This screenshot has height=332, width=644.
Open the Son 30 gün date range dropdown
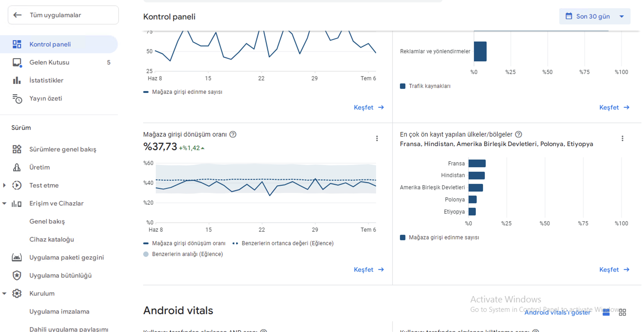tap(595, 16)
